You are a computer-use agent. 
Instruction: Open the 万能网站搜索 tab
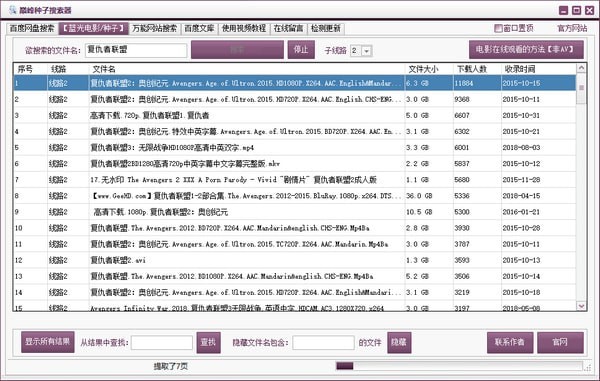tap(155, 28)
